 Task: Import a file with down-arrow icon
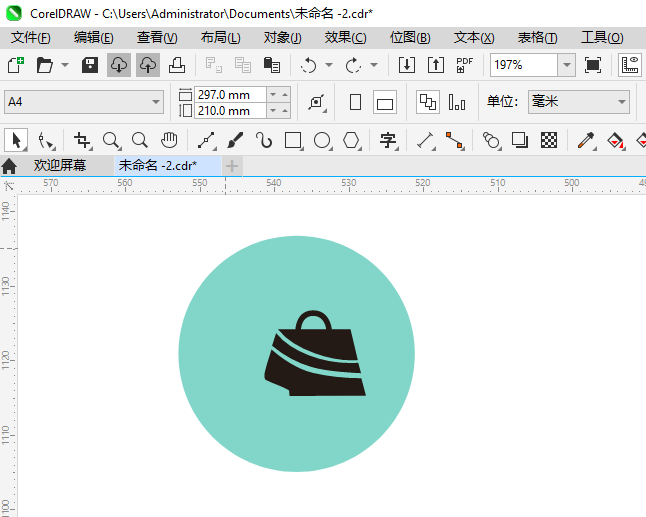(x=407, y=65)
